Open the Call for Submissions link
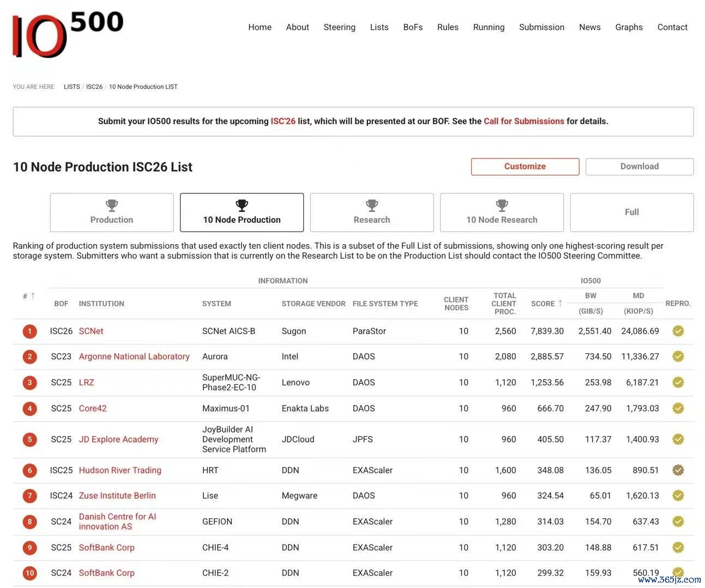This screenshot has height=588, width=705. click(x=524, y=121)
